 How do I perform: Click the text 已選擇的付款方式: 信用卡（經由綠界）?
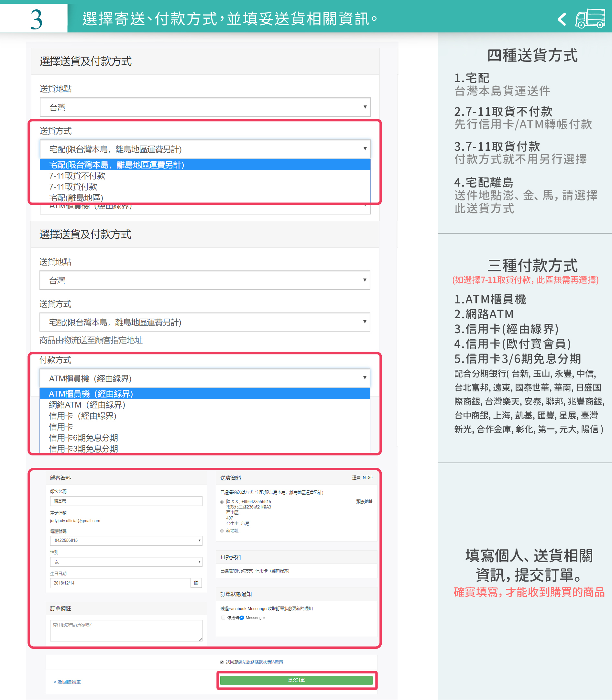(x=255, y=571)
